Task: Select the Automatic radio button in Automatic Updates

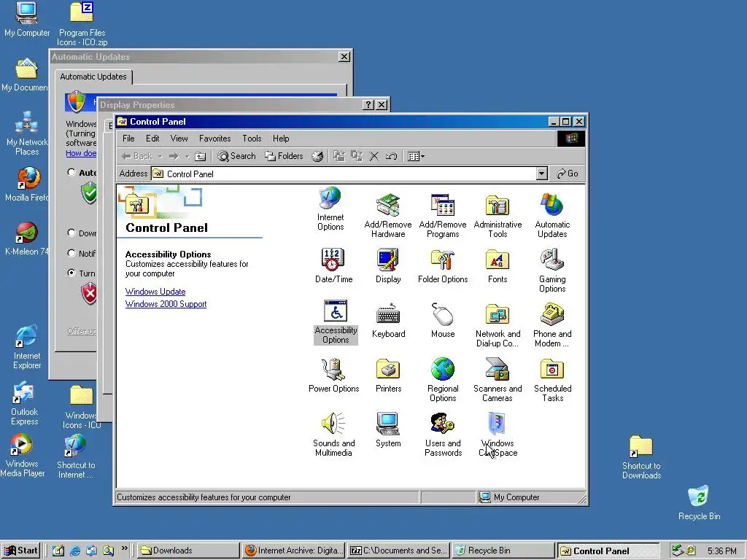Action: 71,172
